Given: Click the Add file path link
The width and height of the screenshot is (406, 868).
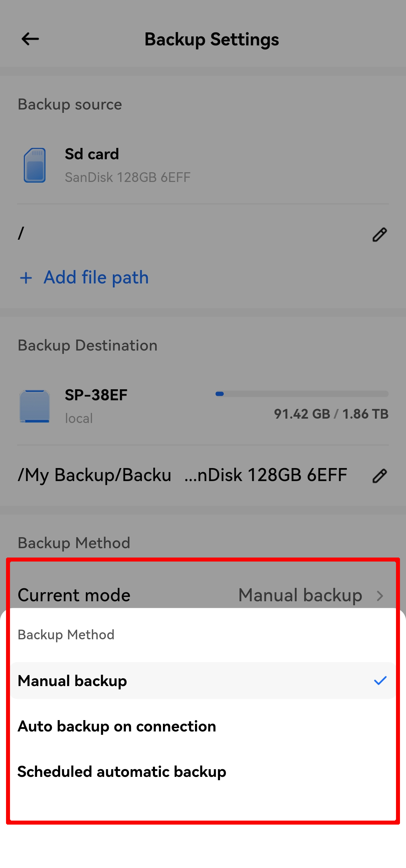Looking at the screenshot, I should pyautogui.click(x=96, y=277).
